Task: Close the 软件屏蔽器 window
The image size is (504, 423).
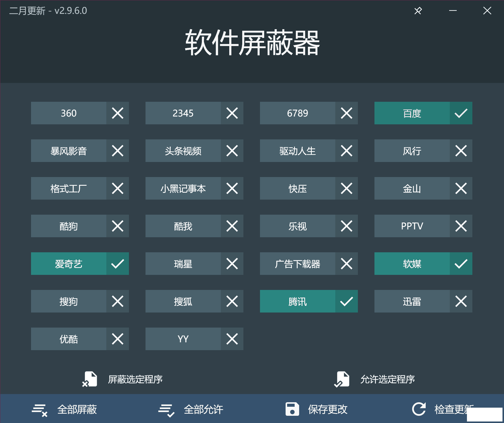Action: click(487, 11)
